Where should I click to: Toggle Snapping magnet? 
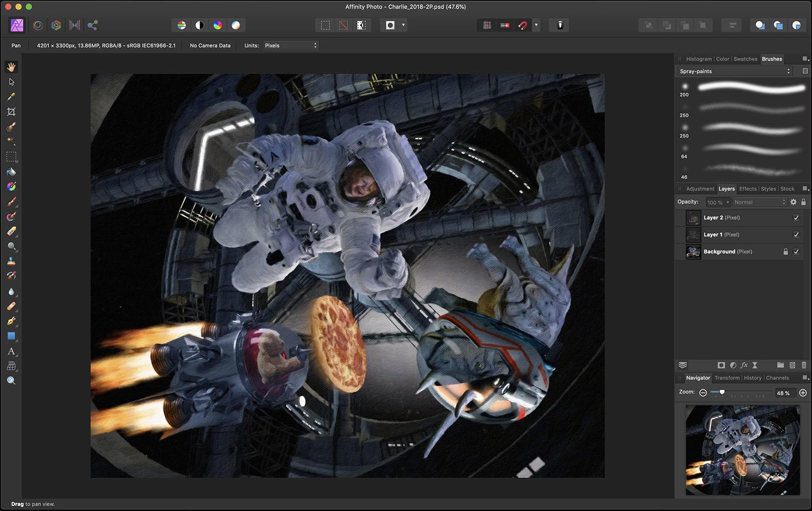(523, 25)
